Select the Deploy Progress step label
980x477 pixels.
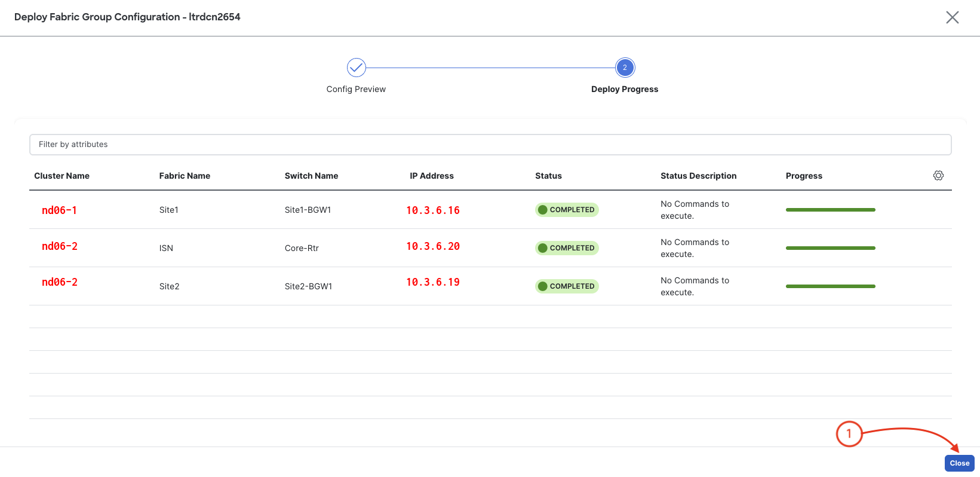pos(625,89)
